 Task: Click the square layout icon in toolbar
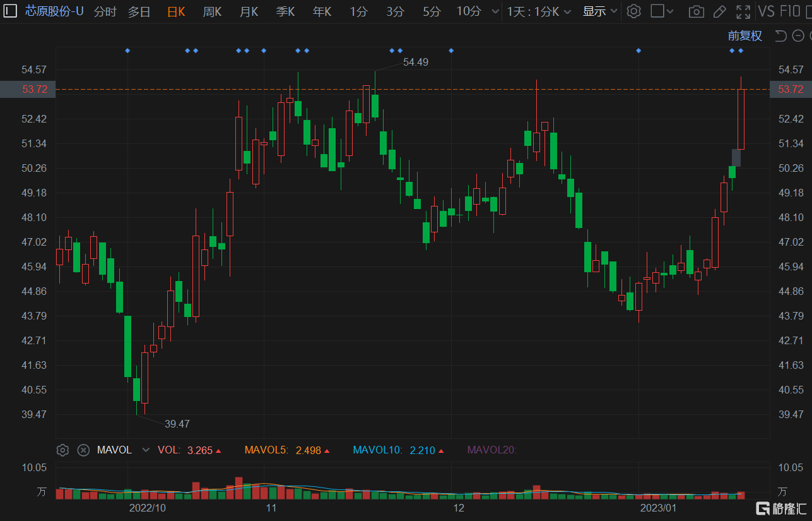(657, 11)
